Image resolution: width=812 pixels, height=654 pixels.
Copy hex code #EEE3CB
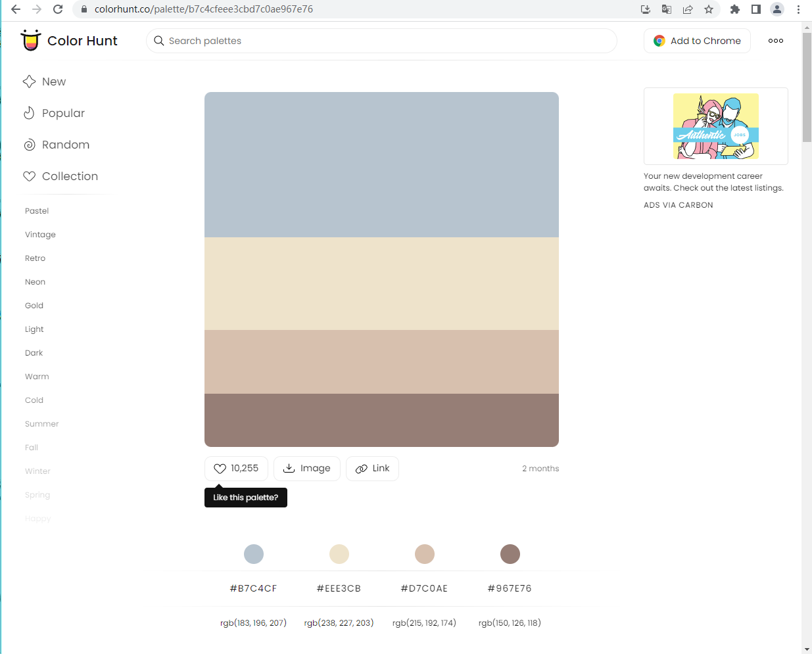339,588
